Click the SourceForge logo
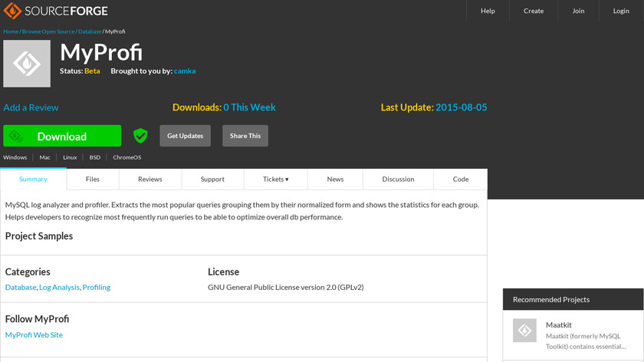Viewport: 644px width, 362px height. 56,11
